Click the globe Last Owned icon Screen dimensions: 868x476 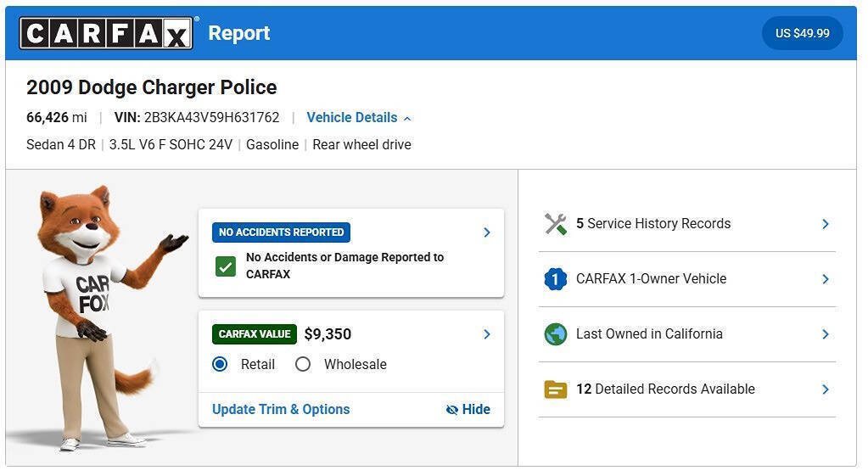[555, 334]
